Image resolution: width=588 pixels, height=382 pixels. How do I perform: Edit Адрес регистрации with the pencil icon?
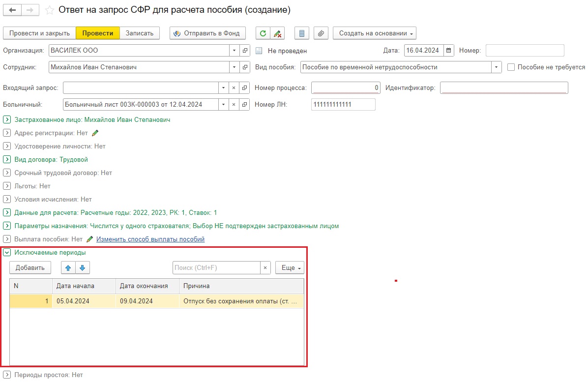click(95, 133)
